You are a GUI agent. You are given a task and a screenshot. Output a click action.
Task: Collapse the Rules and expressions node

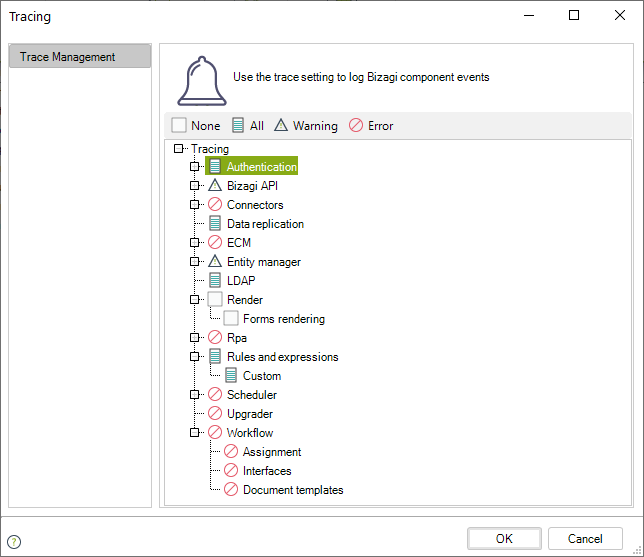pos(194,356)
